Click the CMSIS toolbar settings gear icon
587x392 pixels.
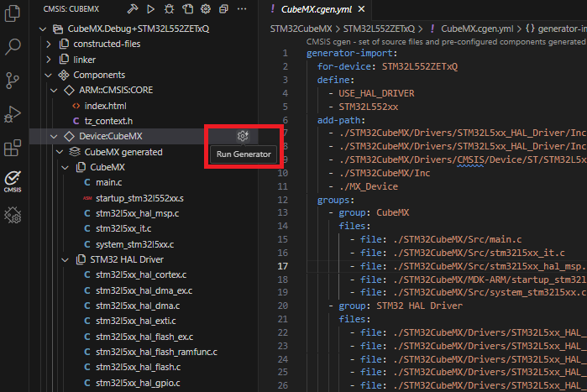206,8
